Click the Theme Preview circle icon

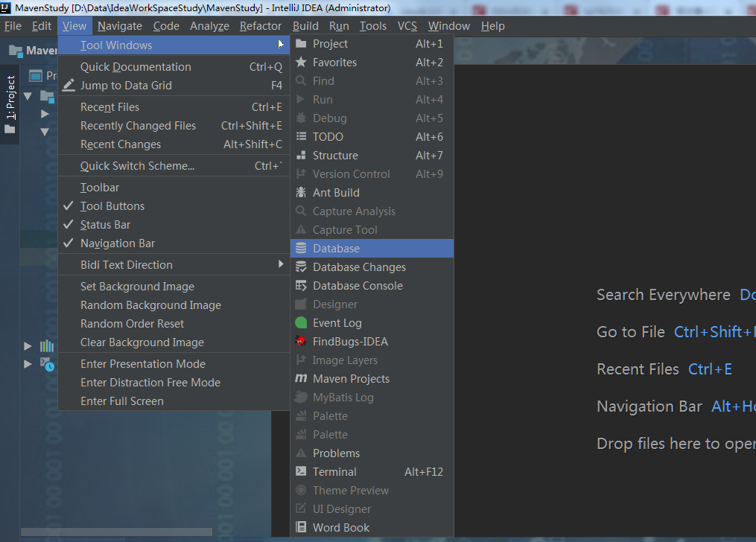click(x=301, y=490)
